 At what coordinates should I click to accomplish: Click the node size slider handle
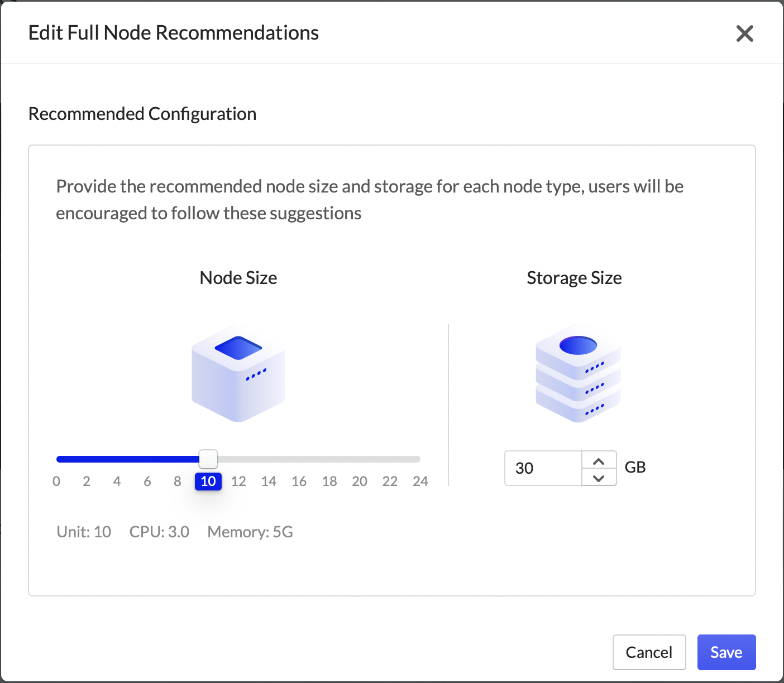(x=208, y=459)
